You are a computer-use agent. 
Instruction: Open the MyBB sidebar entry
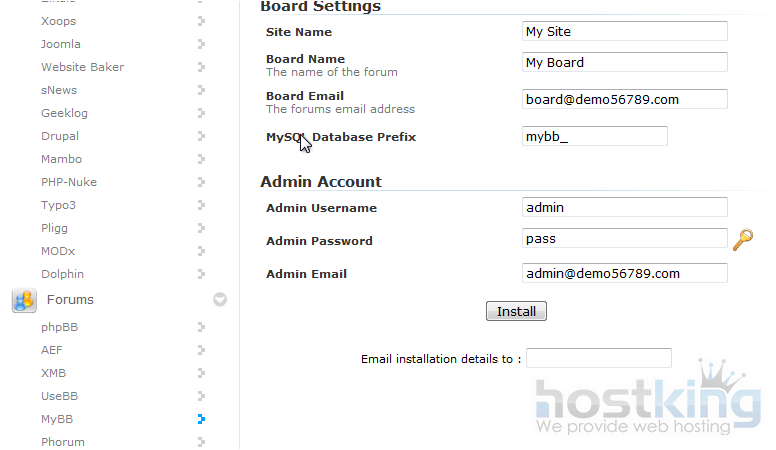click(x=57, y=419)
